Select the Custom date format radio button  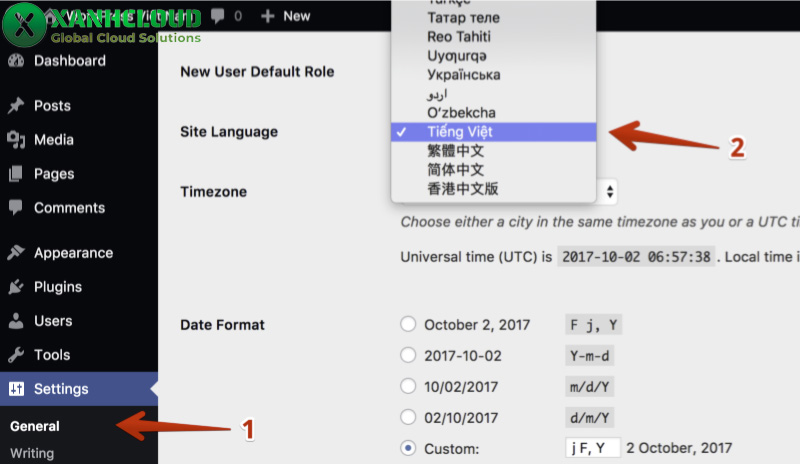[408, 447]
